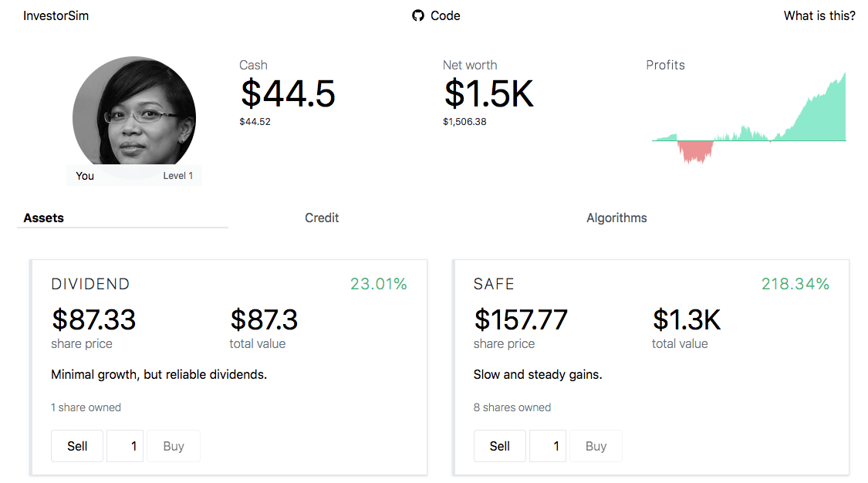
Task: Click the Cash balance amount
Action: 287,94
